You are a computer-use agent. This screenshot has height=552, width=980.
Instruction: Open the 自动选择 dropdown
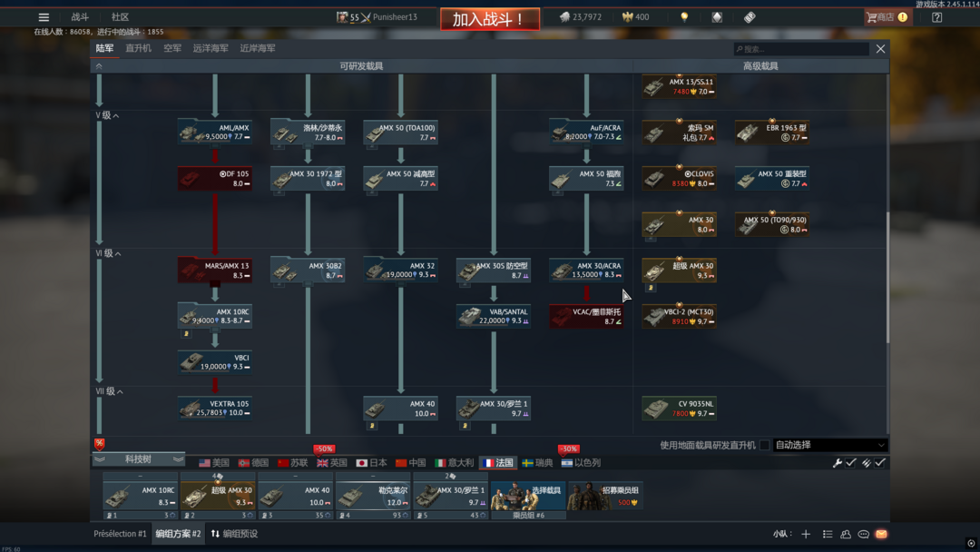830,445
